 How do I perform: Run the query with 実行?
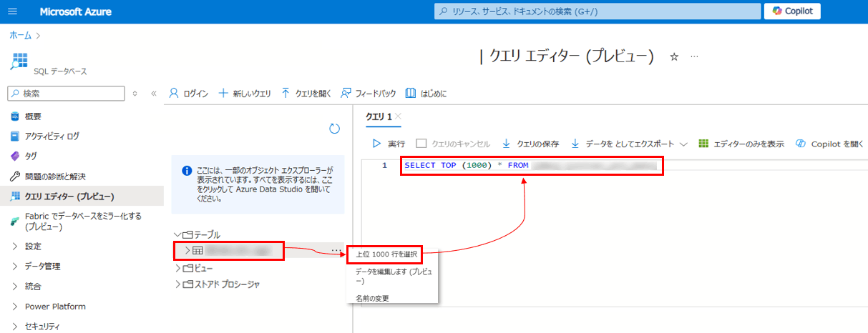(x=389, y=144)
